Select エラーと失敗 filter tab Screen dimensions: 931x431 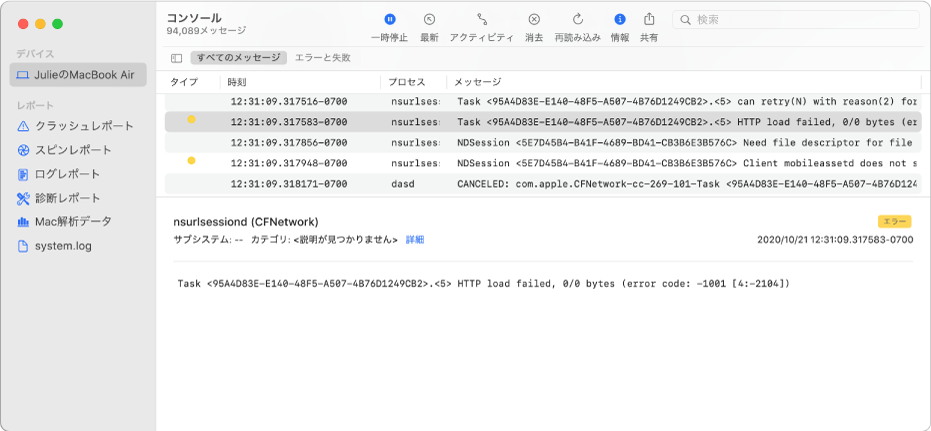tap(323, 58)
